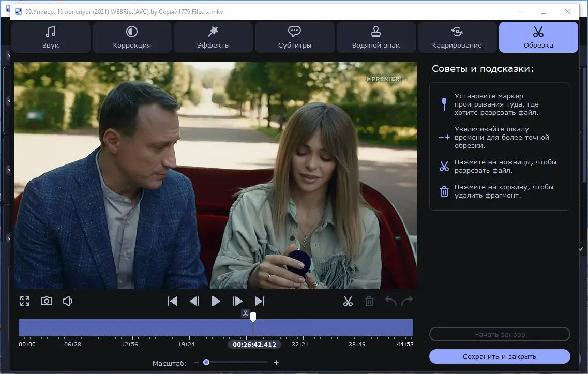588x374 pixels.
Task: Play the video preview
Action: point(216,301)
